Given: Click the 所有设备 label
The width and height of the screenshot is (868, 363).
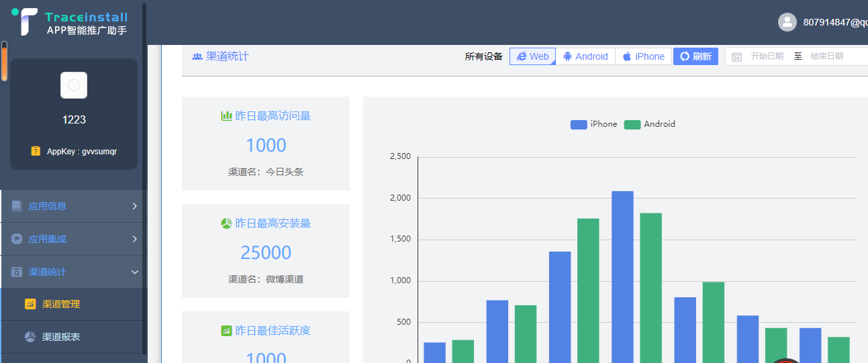Looking at the screenshot, I should (x=483, y=56).
